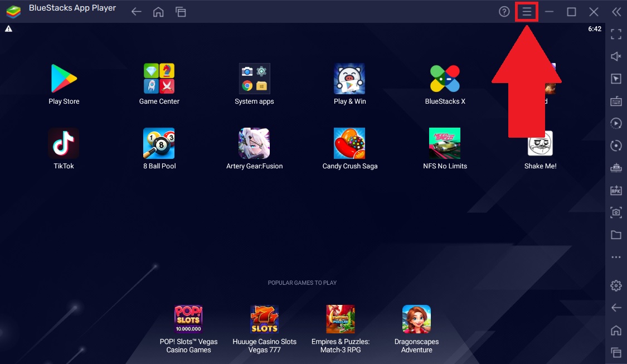Collapse the sidebar with the double-chevron

(616, 11)
